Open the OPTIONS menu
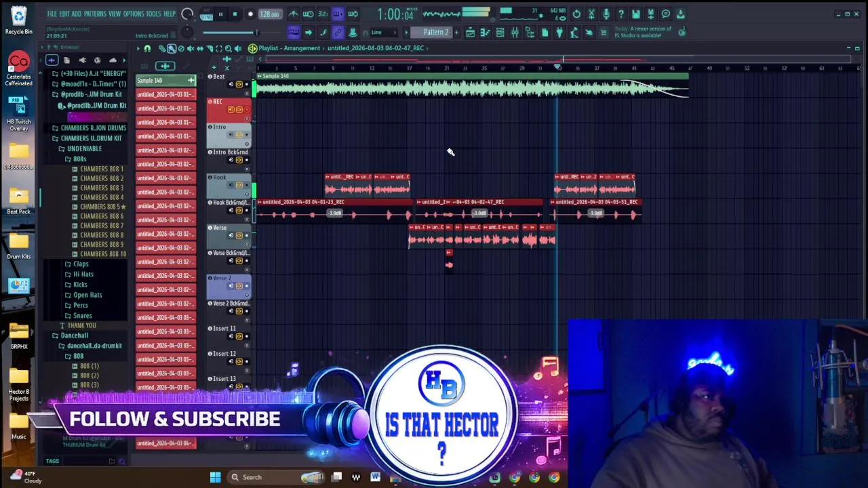 point(134,14)
